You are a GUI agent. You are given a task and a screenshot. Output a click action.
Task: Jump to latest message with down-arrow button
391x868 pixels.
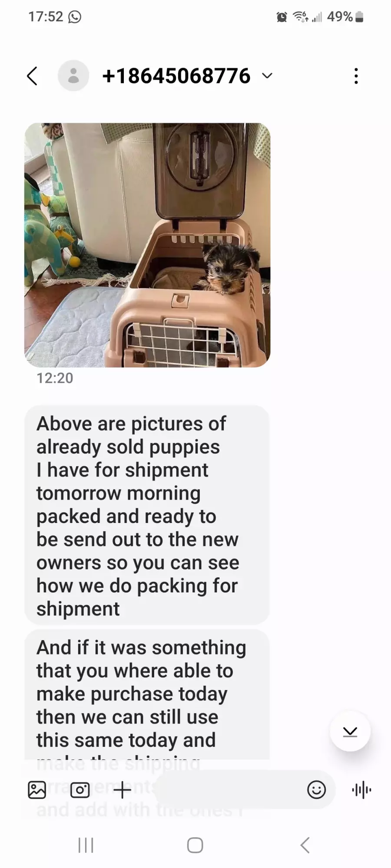pos(350,732)
